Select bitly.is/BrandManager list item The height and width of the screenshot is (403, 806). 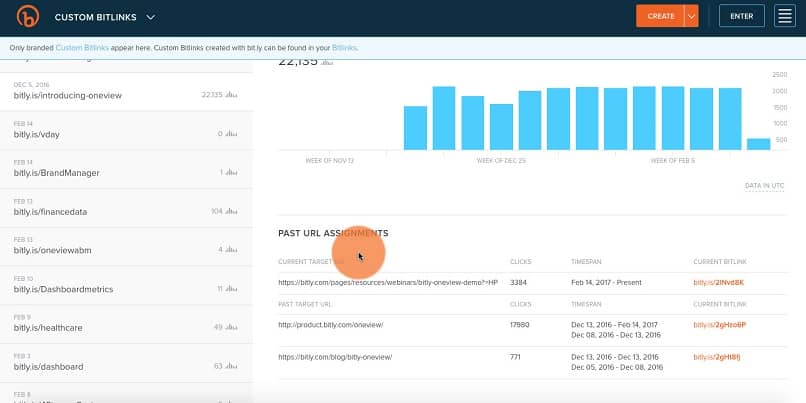[126, 170]
